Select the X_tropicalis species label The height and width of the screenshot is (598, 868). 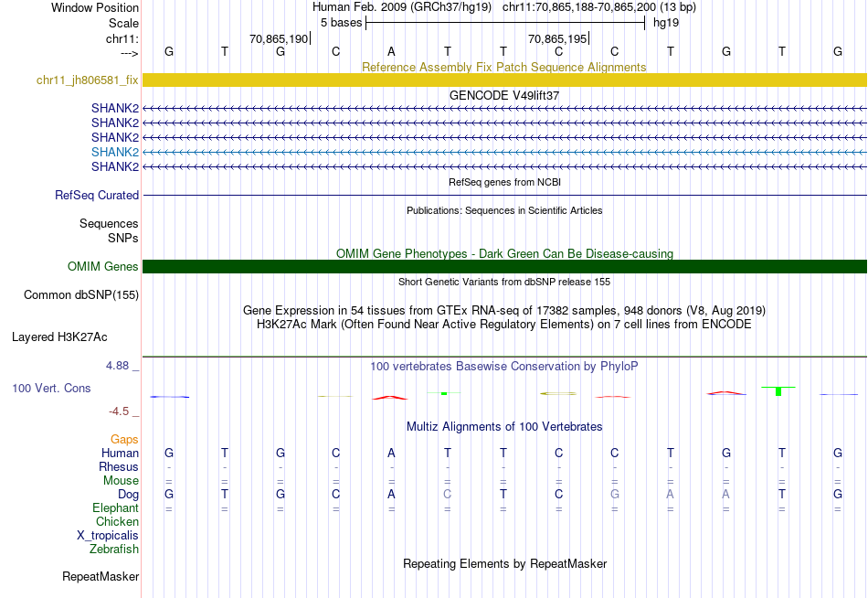pyautogui.click(x=108, y=536)
